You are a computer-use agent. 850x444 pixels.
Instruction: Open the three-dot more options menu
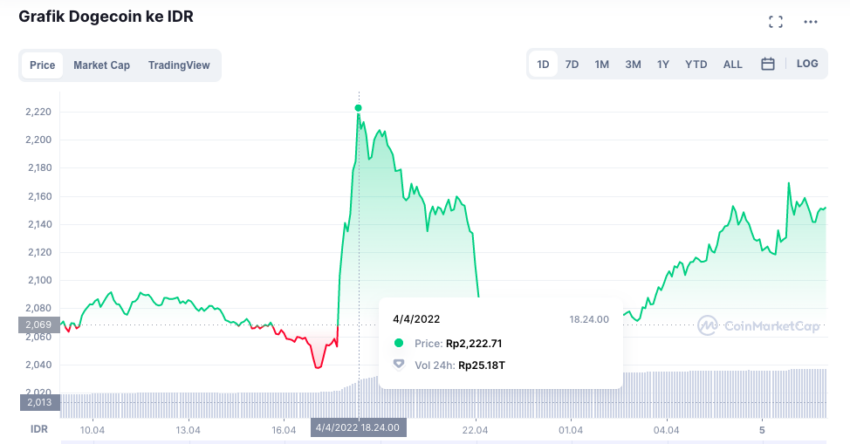pyautogui.click(x=810, y=22)
